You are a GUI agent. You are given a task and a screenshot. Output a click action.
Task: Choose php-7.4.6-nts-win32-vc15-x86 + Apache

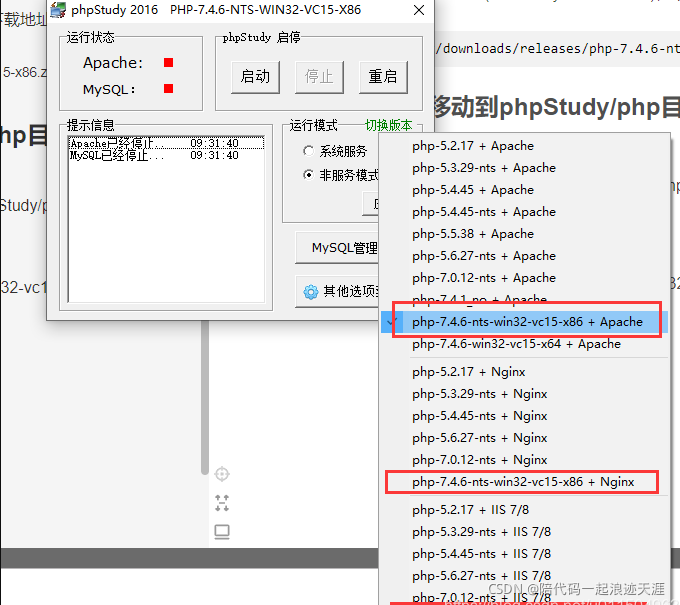pyautogui.click(x=525, y=322)
